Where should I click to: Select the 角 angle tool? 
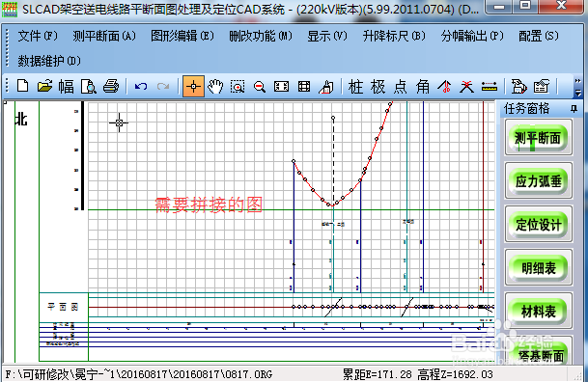[423, 87]
